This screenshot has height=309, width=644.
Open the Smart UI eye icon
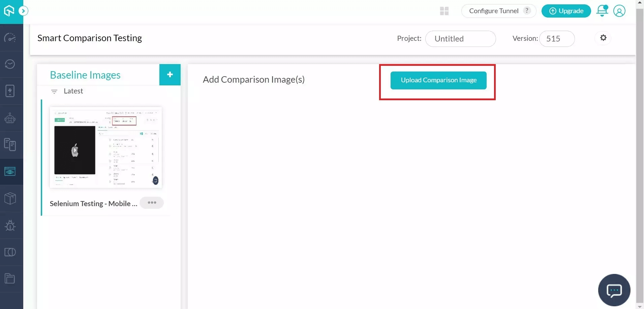pos(10,171)
